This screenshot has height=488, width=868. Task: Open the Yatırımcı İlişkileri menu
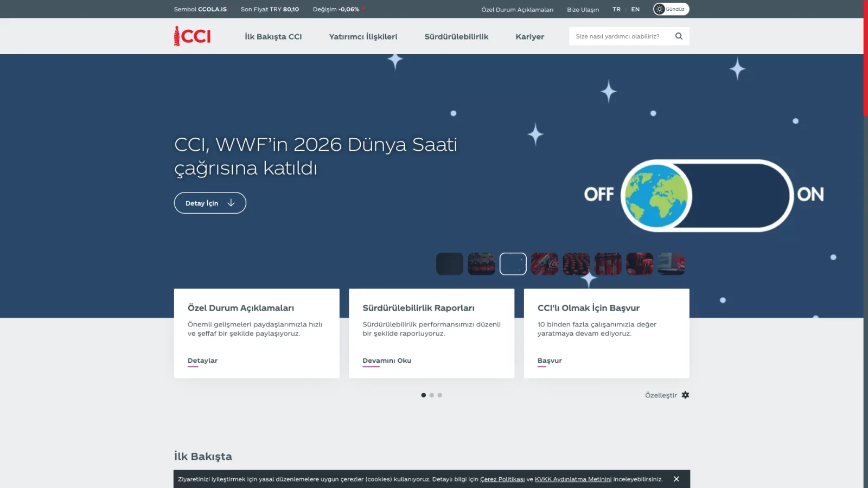click(363, 37)
